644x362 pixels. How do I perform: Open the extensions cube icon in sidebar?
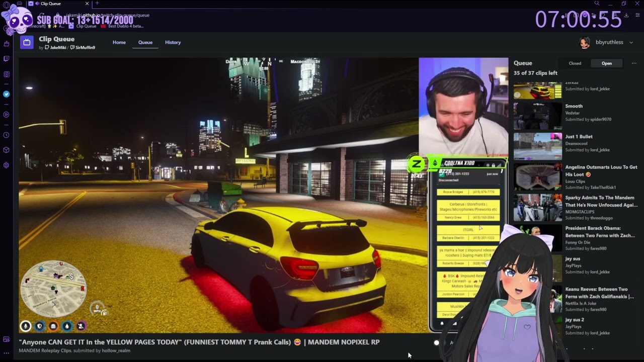tap(6, 150)
